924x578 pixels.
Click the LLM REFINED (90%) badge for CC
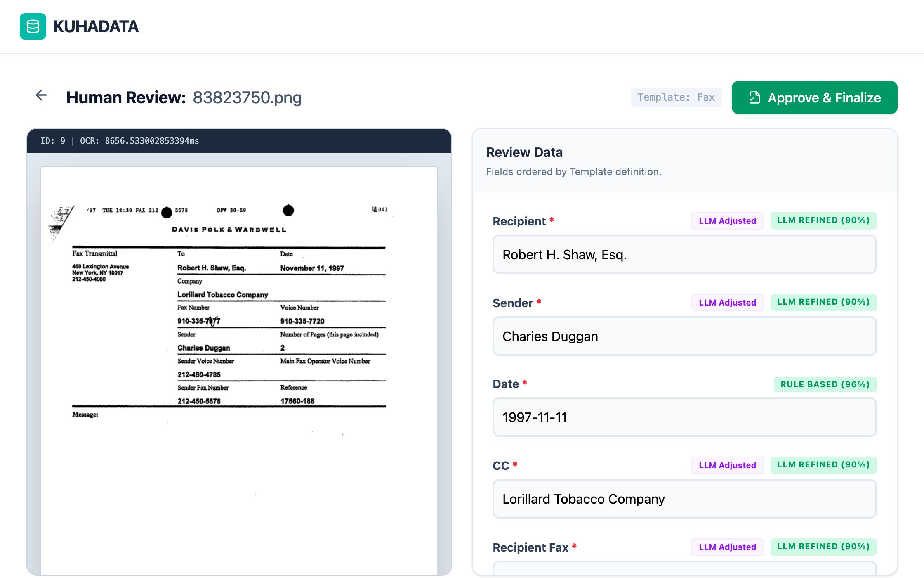pos(823,465)
